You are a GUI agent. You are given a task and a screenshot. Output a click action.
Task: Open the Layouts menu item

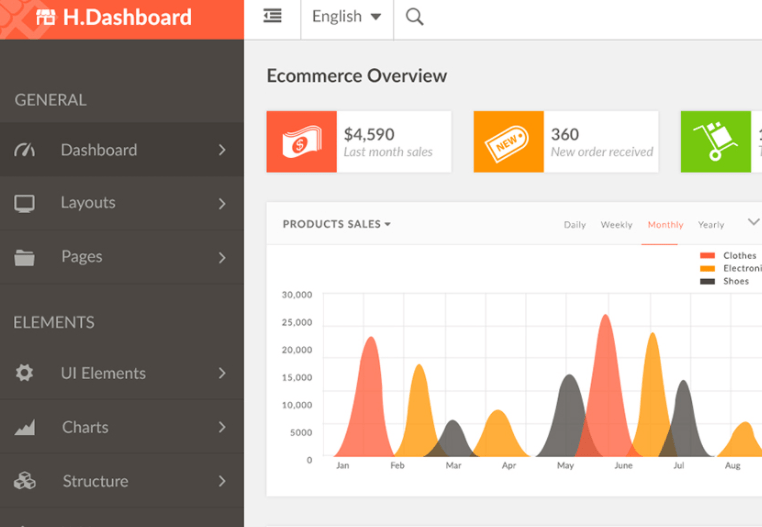[121, 203]
